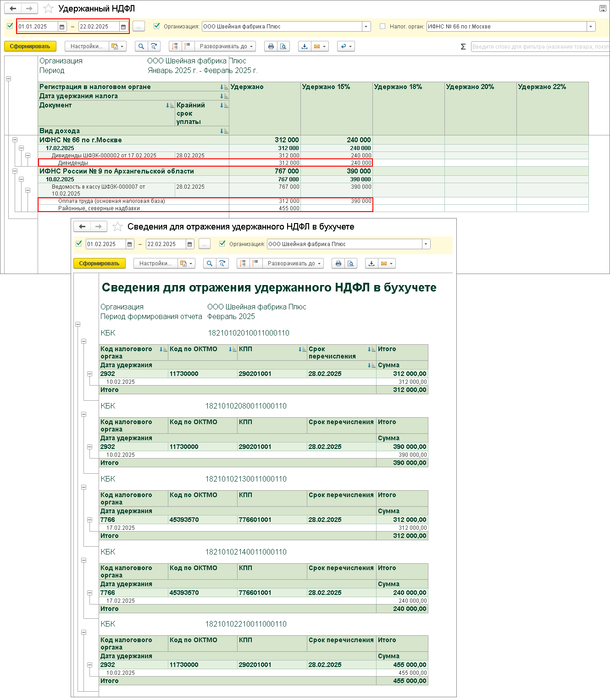Click Сформировать in Сведения window

pyautogui.click(x=99, y=263)
